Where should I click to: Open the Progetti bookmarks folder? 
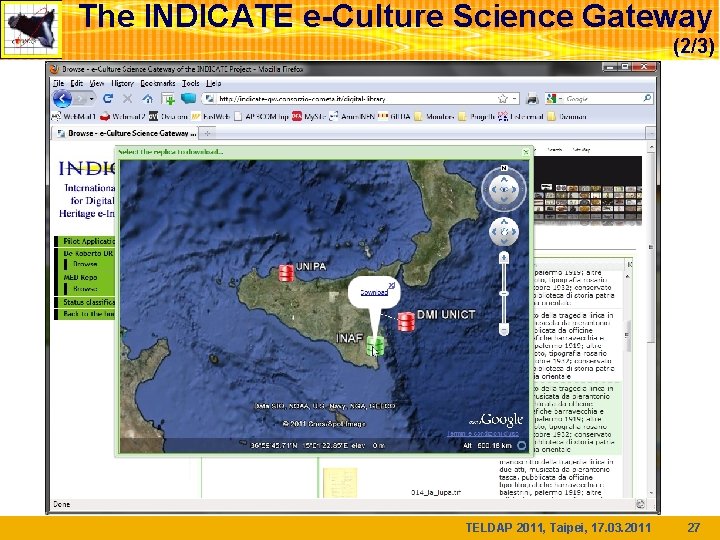pyautogui.click(x=477, y=117)
